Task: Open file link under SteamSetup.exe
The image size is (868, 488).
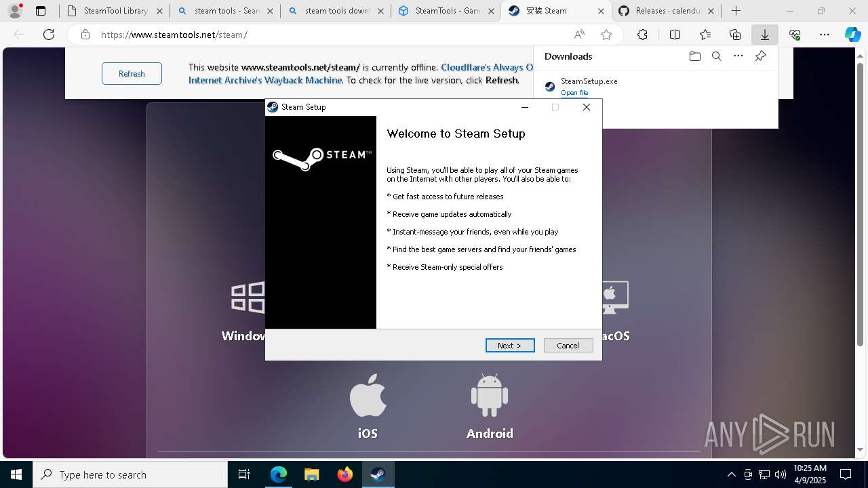Action: point(574,93)
